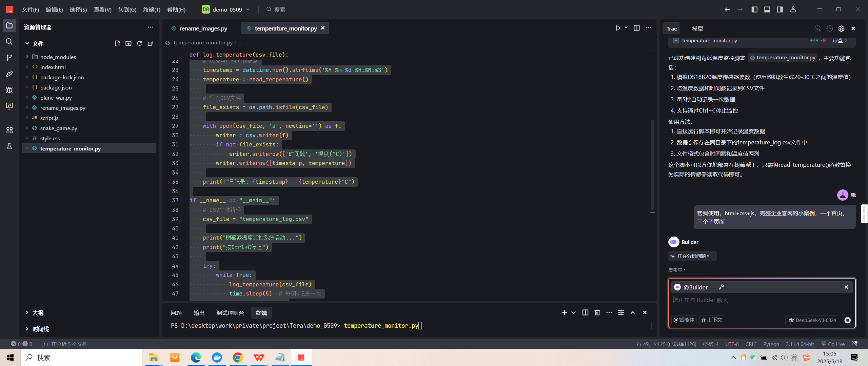Click the Run Python file play button
Viewport: 868px width, 366px height.
coord(618,28)
